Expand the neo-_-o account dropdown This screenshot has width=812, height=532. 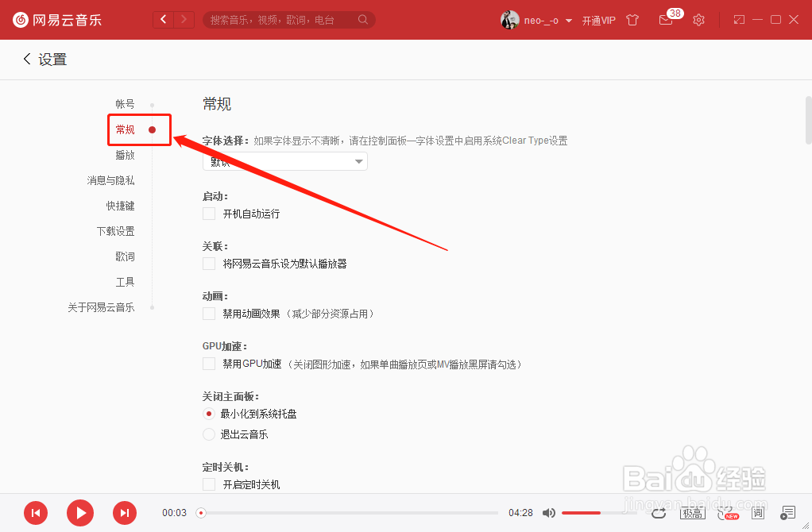(x=569, y=21)
